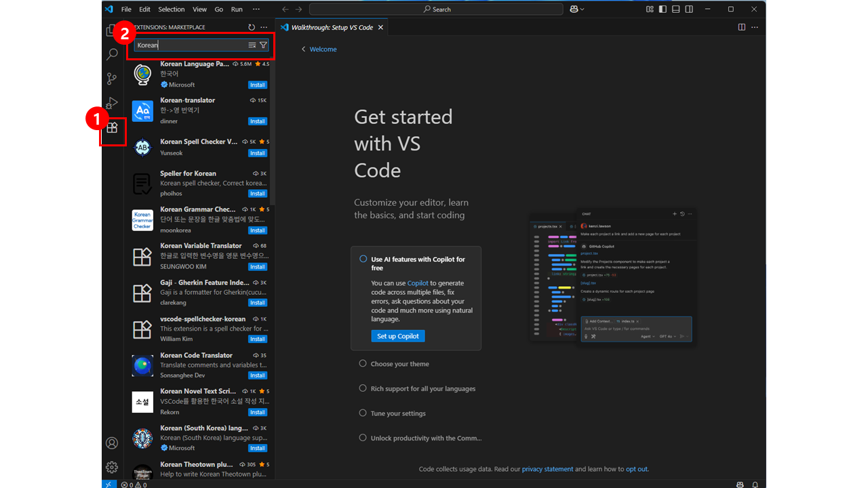Image resolution: width=868 pixels, height=488 pixels.
Task: Select the Tune your settings step
Action: [398, 413]
